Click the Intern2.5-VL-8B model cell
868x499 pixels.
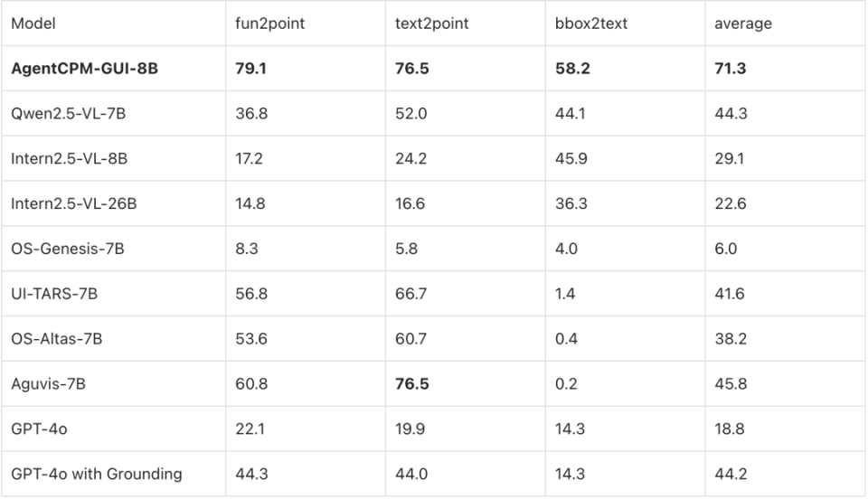tap(69, 159)
